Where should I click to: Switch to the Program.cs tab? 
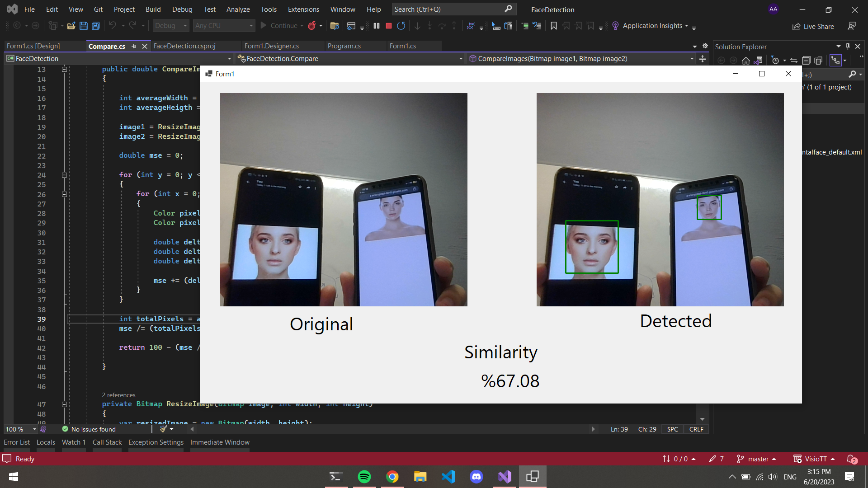coord(344,46)
